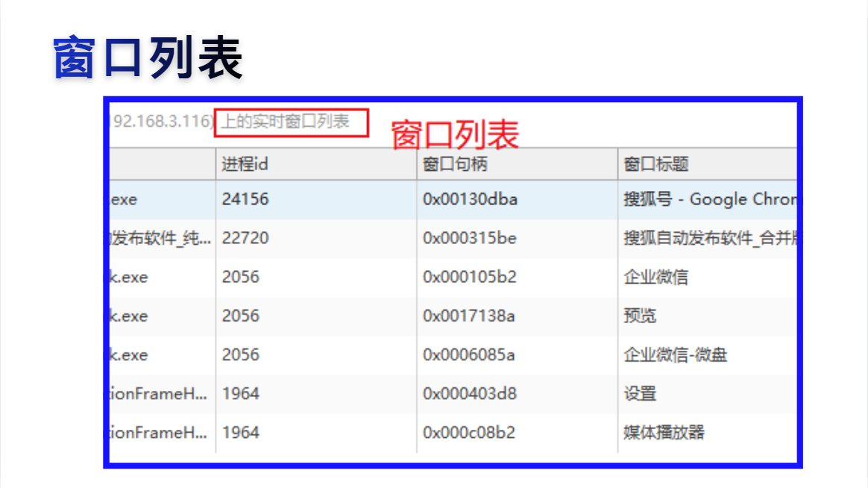Screen dimensions: 868x488
Task: Click the red 窗口列表 annotation label
Action: [x=455, y=134]
